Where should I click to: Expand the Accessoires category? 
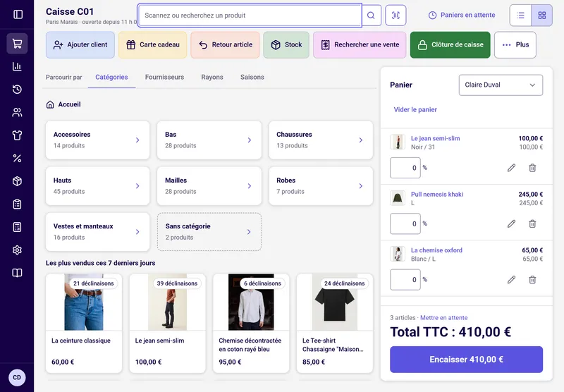97,140
